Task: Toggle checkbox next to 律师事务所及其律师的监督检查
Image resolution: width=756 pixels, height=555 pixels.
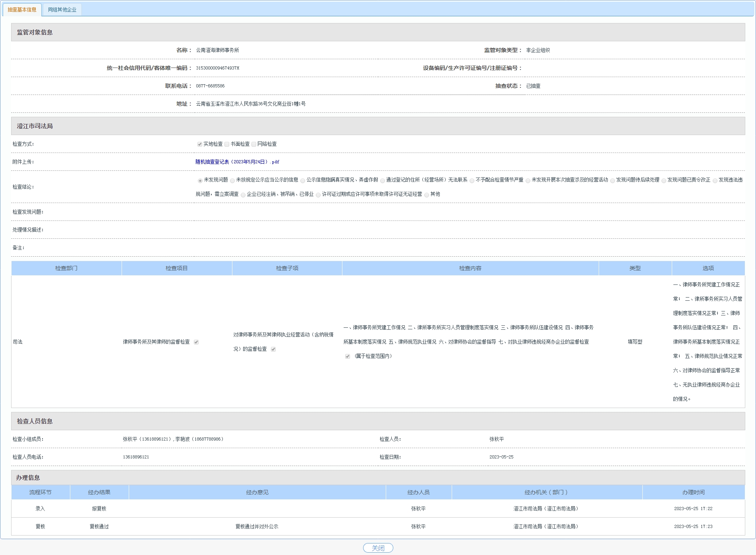Action: pos(196,342)
